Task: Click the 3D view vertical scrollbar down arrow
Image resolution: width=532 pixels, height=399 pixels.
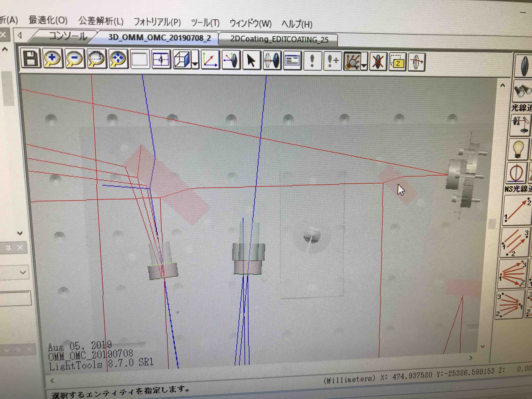Action: point(483,347)
